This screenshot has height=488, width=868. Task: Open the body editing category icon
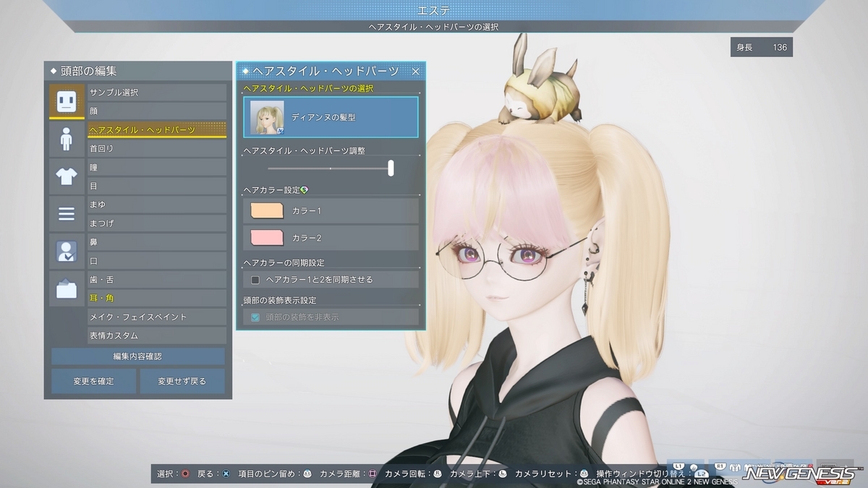click(67, 139)
